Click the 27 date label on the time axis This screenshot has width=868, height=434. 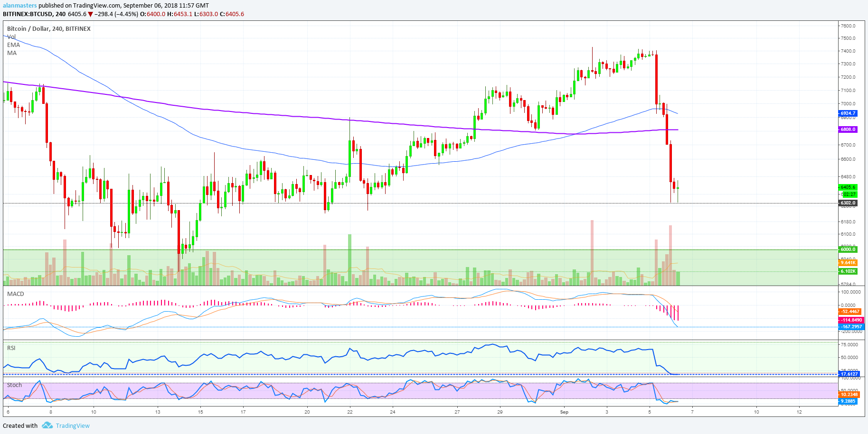pos(457,412)
